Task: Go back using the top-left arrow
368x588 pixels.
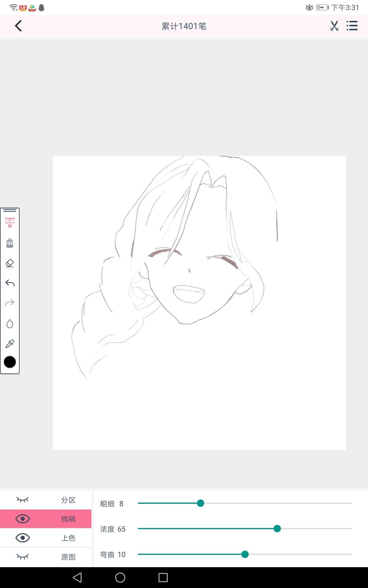Action: point(18,26)
